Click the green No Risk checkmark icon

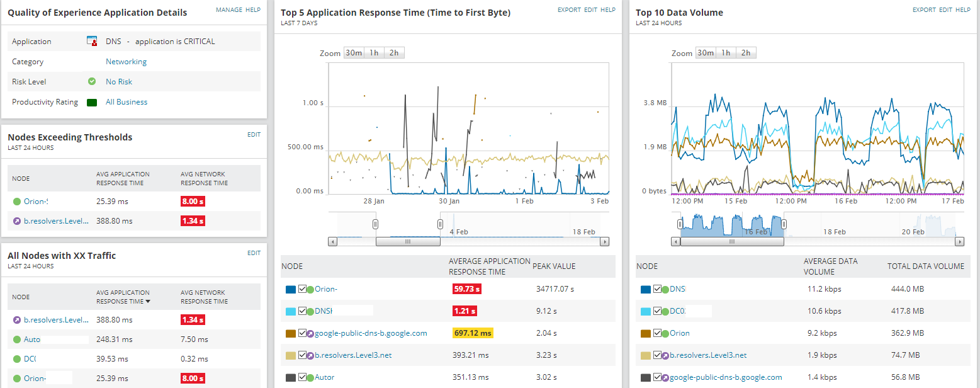click(x=92, y=81)
